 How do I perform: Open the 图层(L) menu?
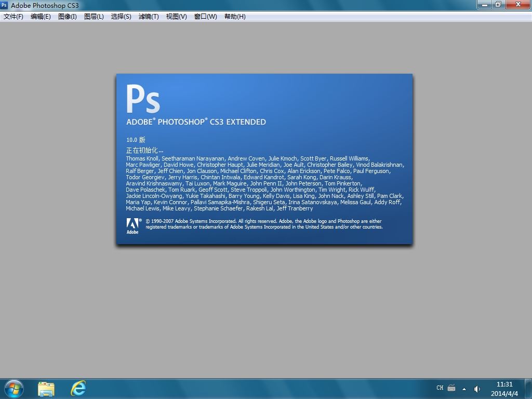[x=94, y=16]
